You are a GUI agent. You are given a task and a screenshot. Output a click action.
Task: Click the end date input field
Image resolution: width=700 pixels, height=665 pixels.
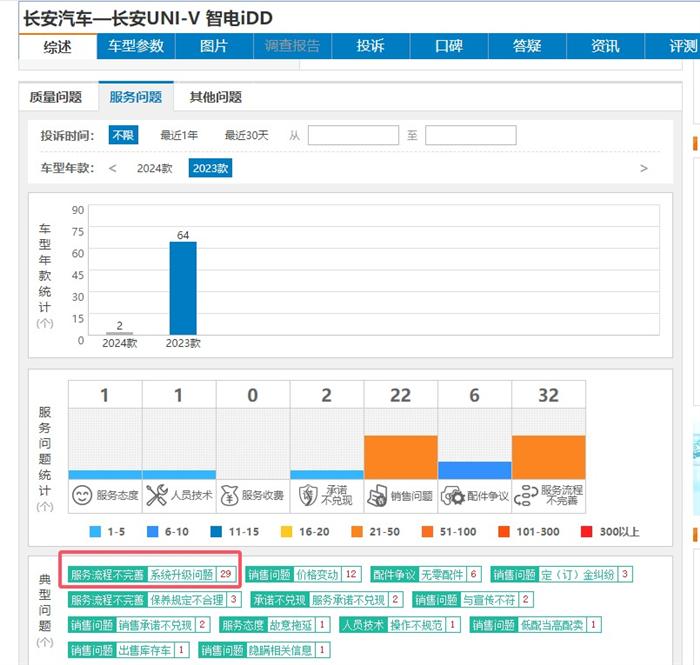tap(471, 135)
